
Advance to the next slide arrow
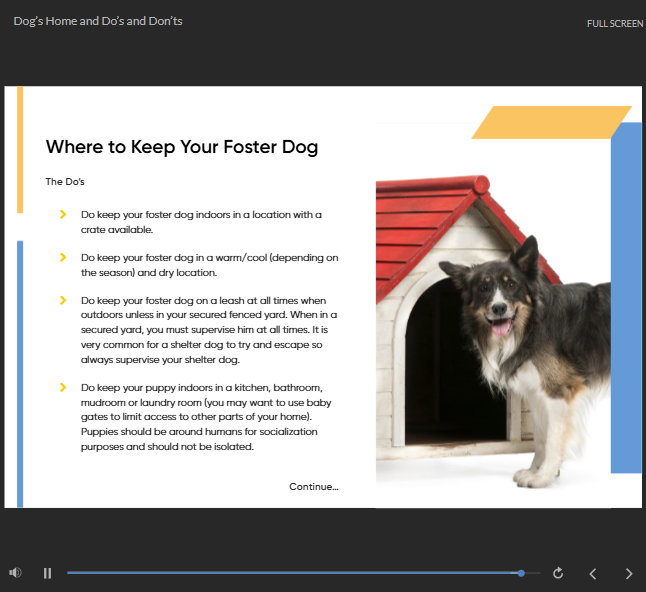tap(628, 573)
